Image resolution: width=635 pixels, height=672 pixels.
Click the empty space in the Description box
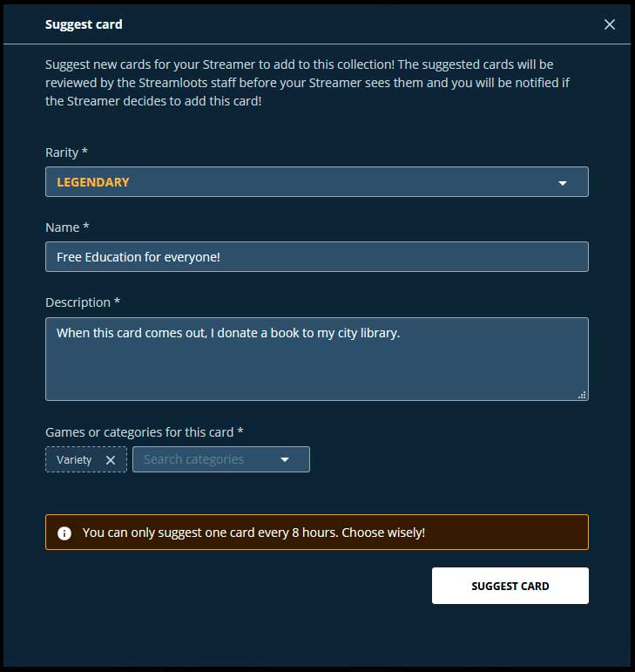(x=317, y=370)
